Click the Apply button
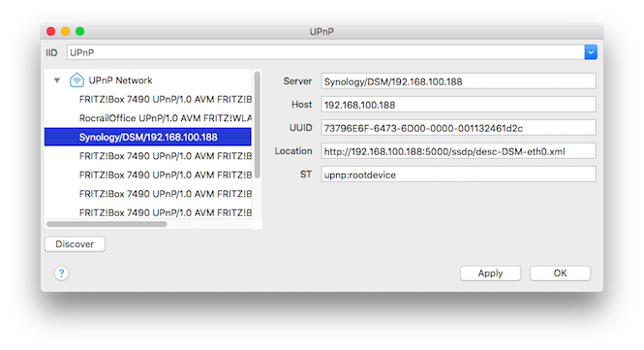This screenshot has width=644, height=350. point(490,273)
